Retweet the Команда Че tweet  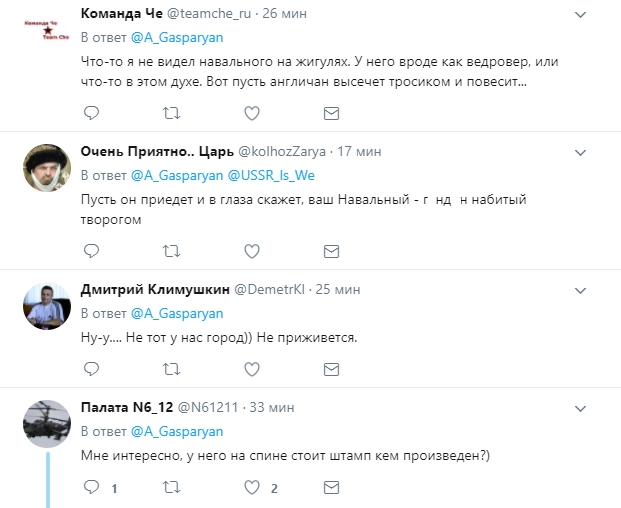[x=171, y=113]
